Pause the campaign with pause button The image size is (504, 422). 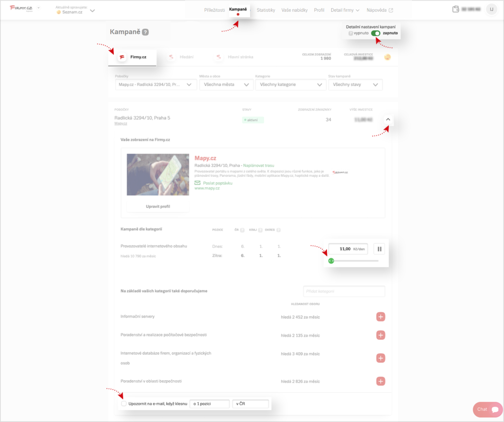(x=379, y=249)
